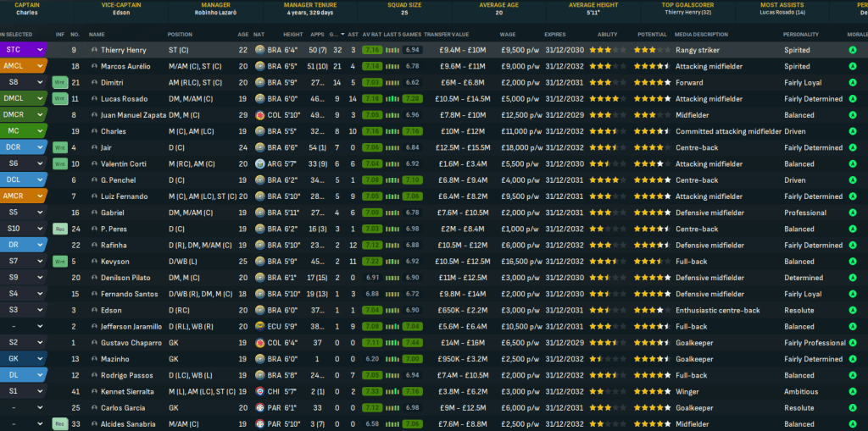Click the Res badge next to Alcides Sanabria
The image size is (868, 431).
[x=59, y=424]
